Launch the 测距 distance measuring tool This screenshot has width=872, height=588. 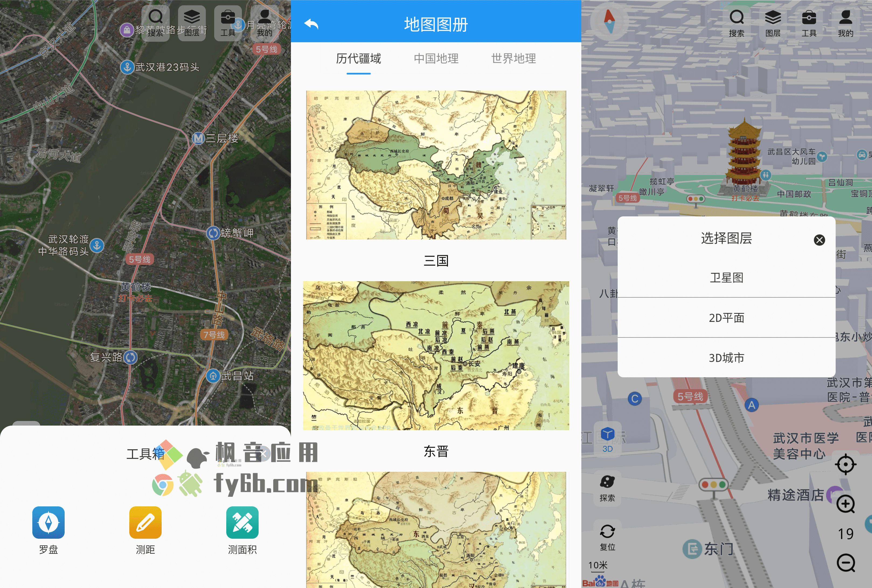[145, 530]
